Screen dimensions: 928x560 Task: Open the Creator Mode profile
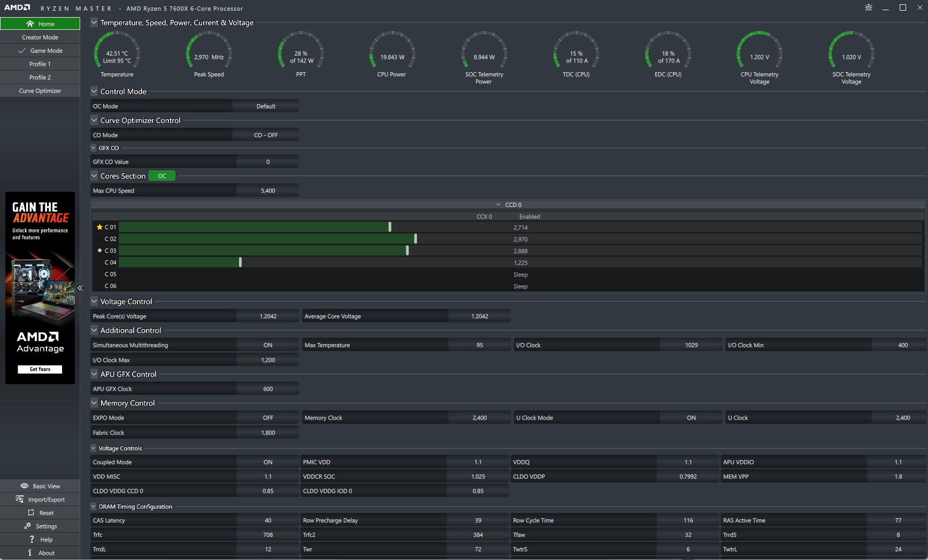coord(40,37)
